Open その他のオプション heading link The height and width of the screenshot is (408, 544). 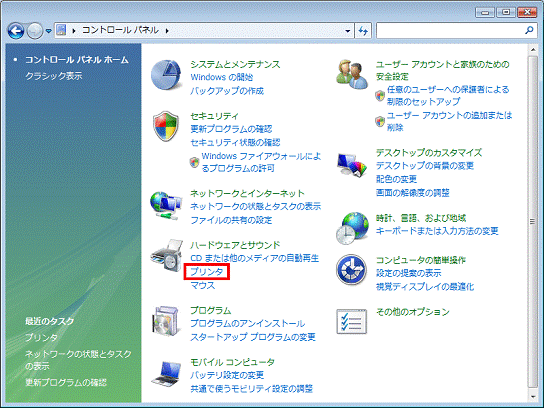[x=413, y=312]
